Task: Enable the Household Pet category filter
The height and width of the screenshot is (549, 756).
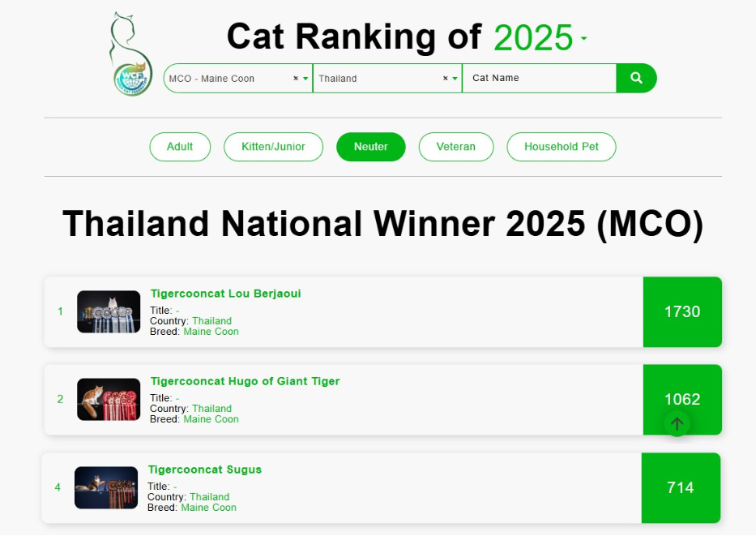Action: click(x=561, y=147)
